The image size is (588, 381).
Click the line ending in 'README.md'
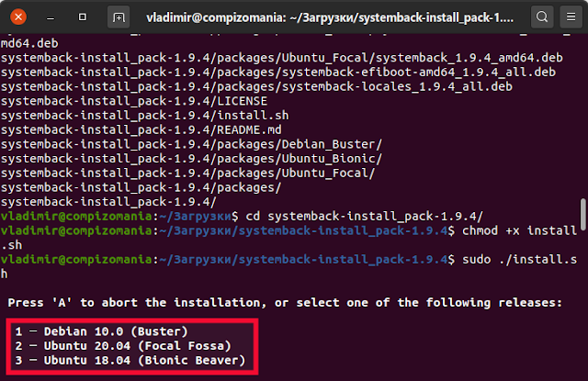(141, 130)
